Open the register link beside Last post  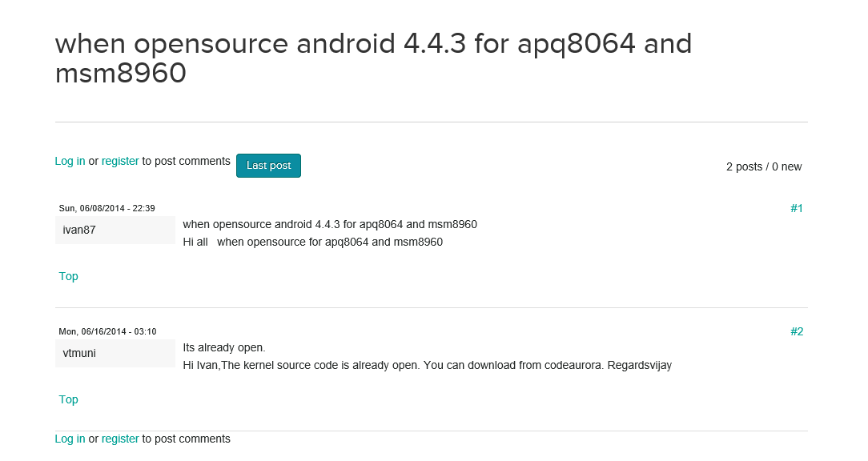[x=120, y=161]
